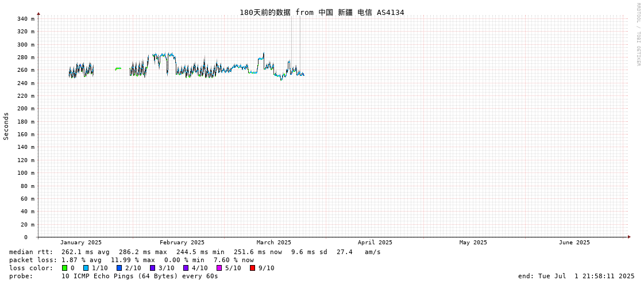Click the '140 m' y-axis tick label
The image size is (644, 284).
(x=26, y=147)
